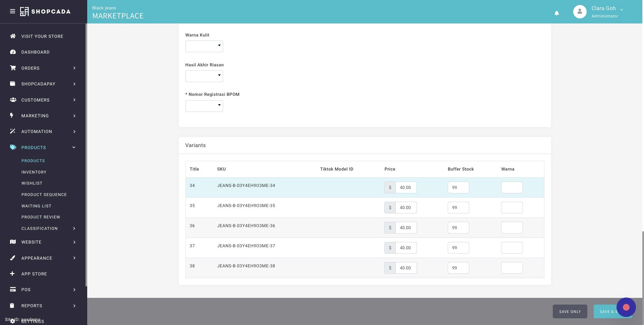The width and height of the screenshot is (644, 325).
Task: Open the Warna Kulit dropdown
Action: [x=204, y=46]
